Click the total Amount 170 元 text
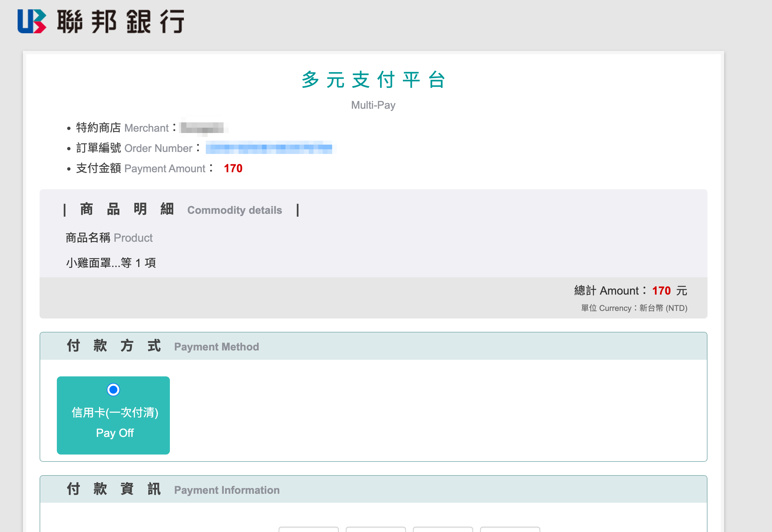Viewport: 772px width, 532px height. pyautogui.click(x=630, y=291)
